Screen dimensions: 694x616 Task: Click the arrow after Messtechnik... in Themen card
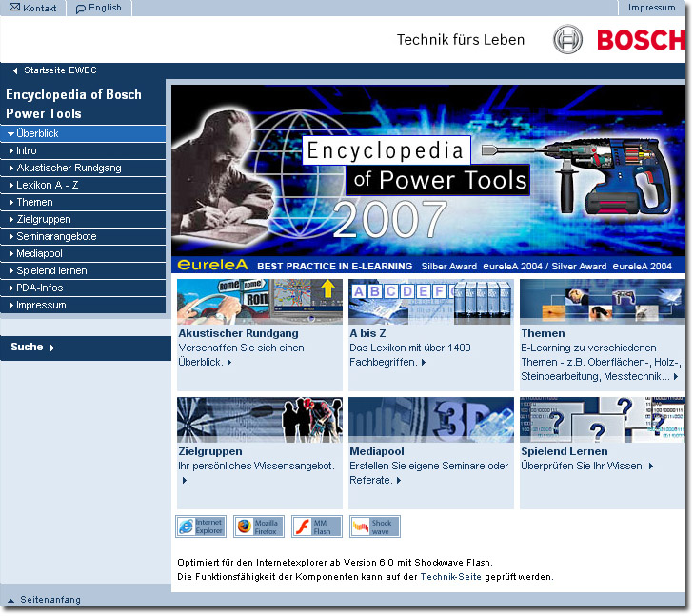(676, 377)
